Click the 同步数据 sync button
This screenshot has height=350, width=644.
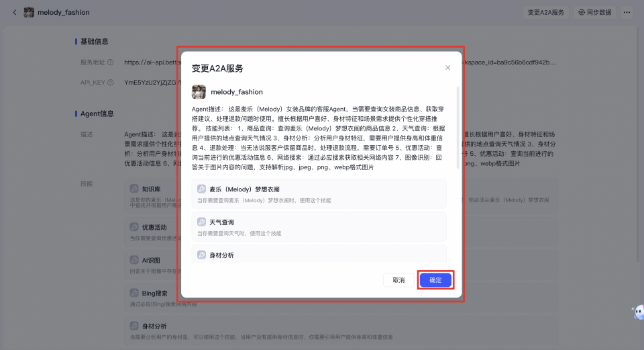point(595,12)
